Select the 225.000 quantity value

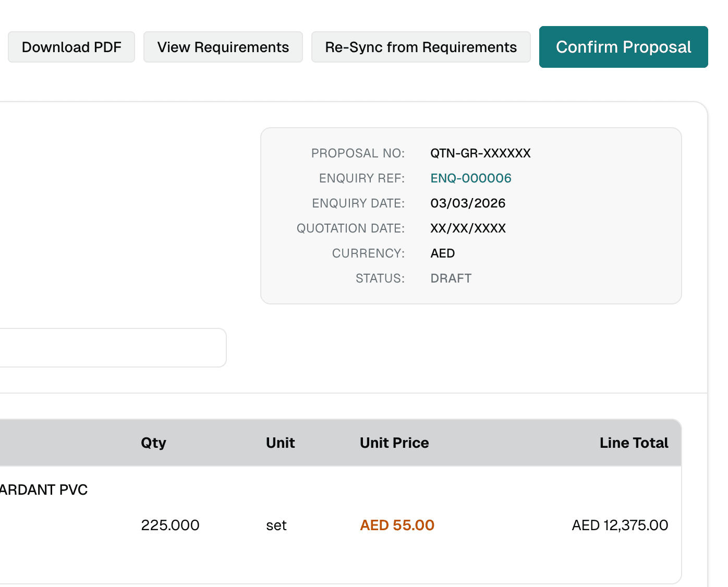pos(170,525)
